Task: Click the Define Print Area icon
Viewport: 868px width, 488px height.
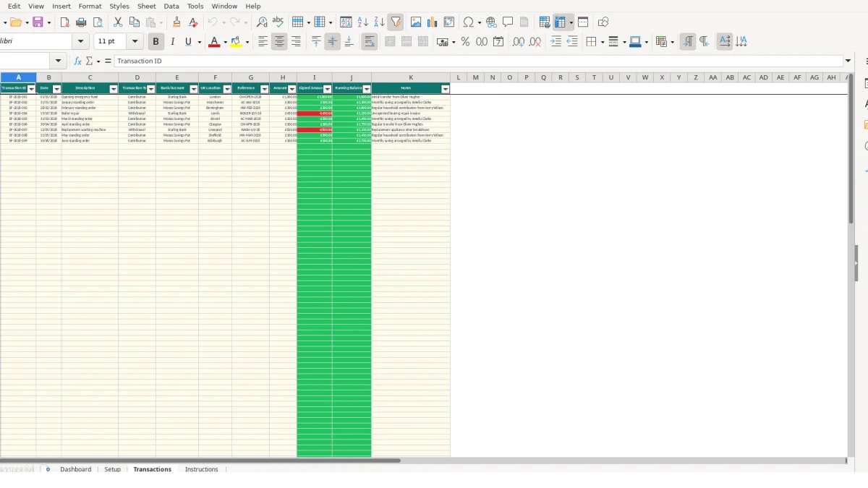Action: (x=545, y=22)
